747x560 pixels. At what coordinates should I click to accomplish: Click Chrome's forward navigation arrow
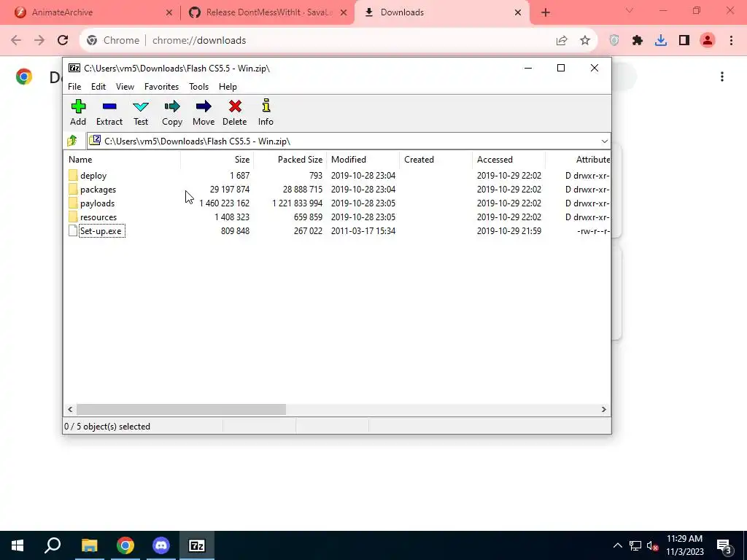point(39,41)
